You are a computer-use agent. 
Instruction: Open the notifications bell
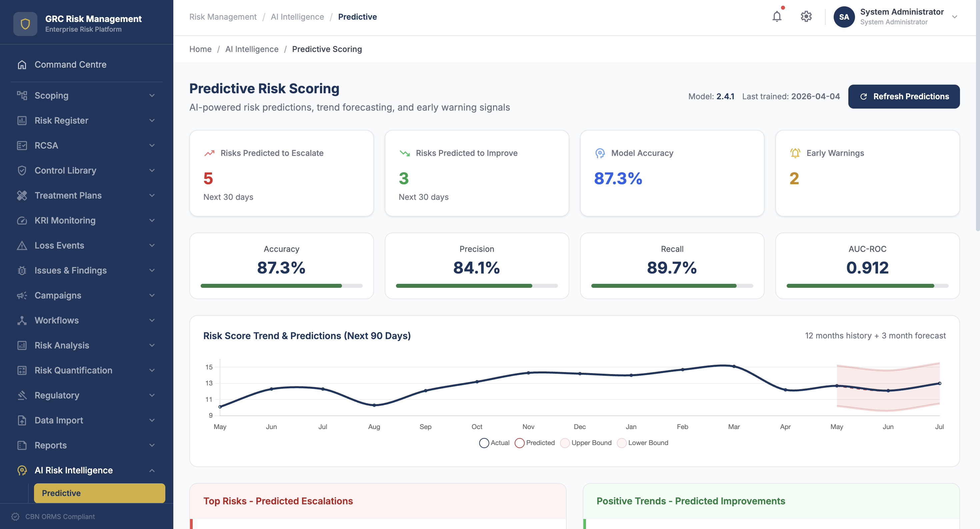coord(777,17)
